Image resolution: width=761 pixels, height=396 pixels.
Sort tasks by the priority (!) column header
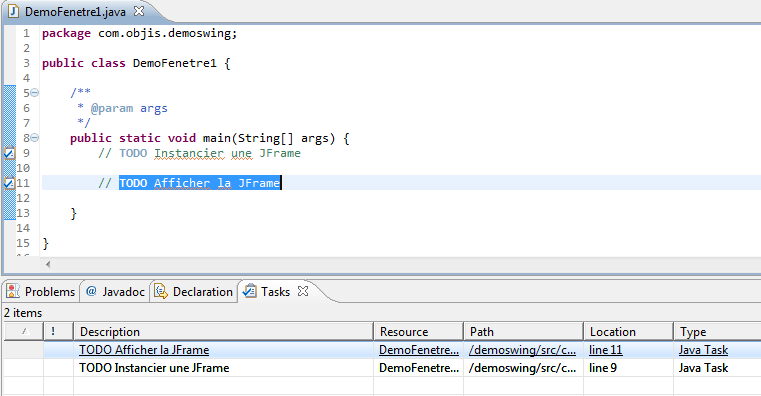click(58, 331)
